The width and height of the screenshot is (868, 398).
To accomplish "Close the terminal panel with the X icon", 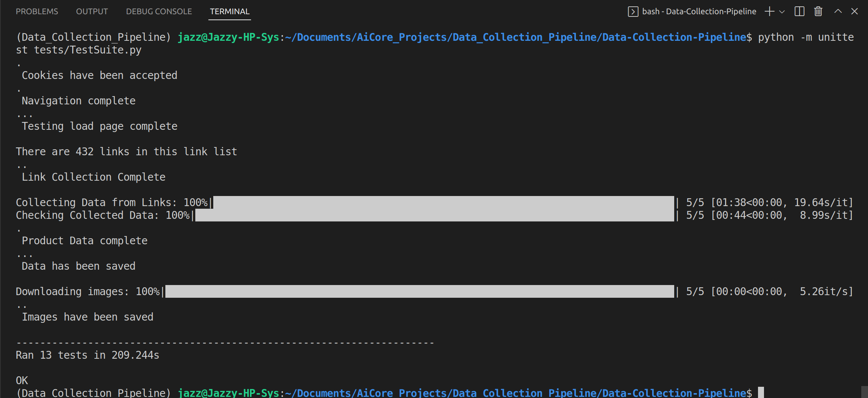I will 855,11.
